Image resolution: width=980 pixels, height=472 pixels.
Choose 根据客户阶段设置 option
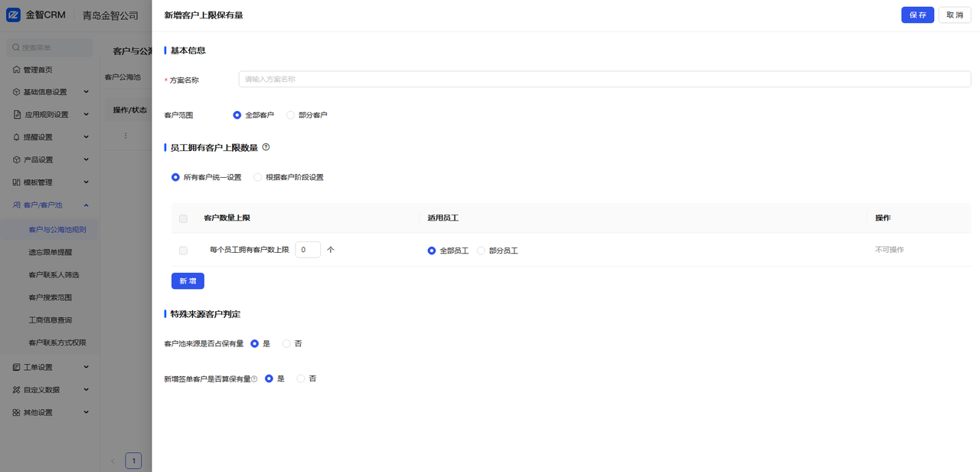257,177
